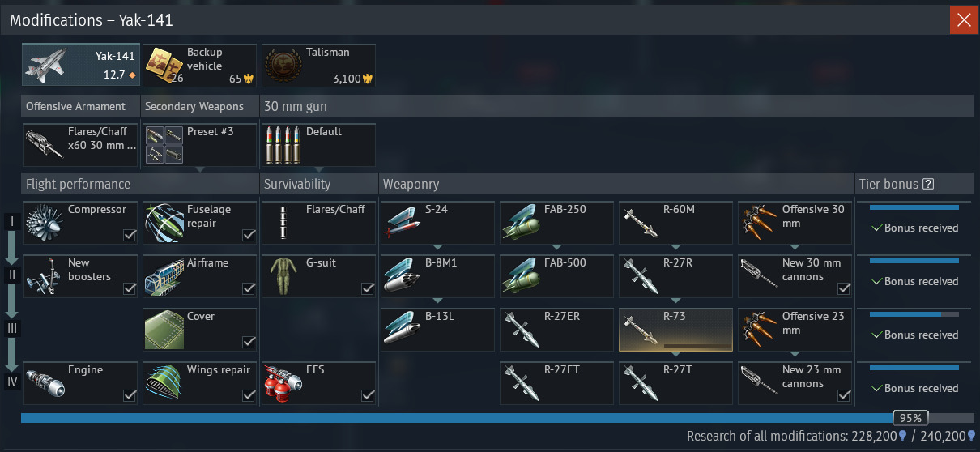Click the modifications research progress bar

498,418
